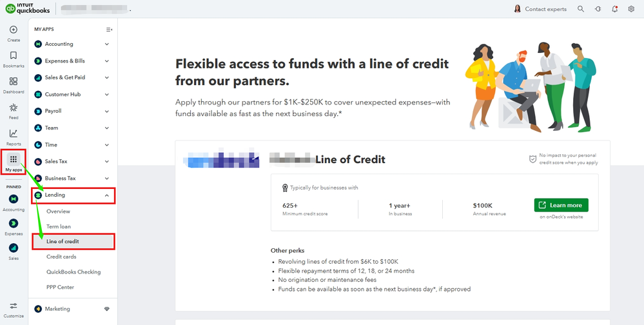Click the Customize sliders icon

(x=14, y=305)
